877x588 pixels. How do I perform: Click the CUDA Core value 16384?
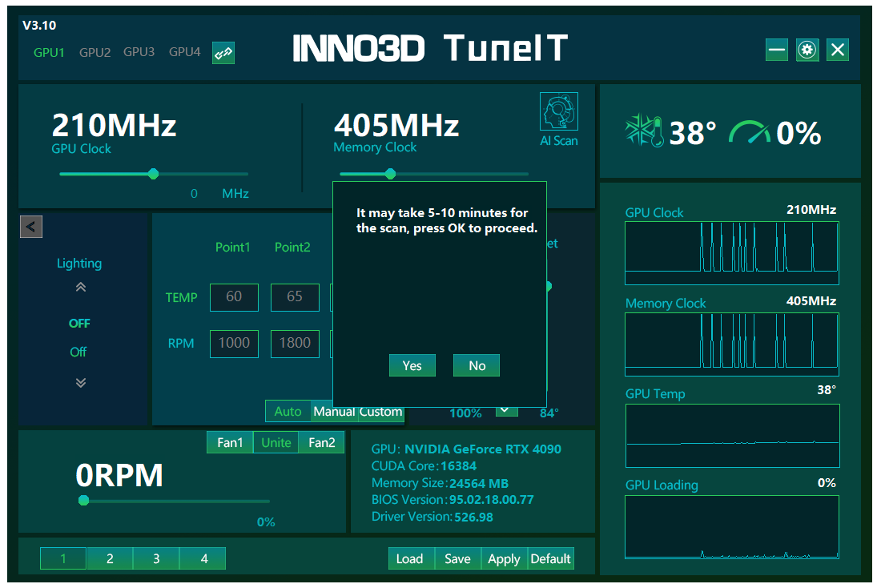[459, 466]
